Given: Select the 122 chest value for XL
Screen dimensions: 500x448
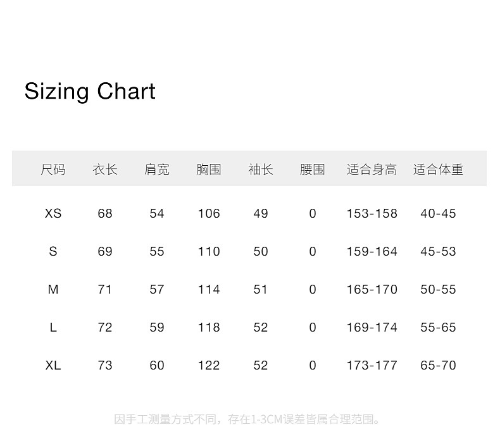Looking at the screenshot, I should 209,365.
